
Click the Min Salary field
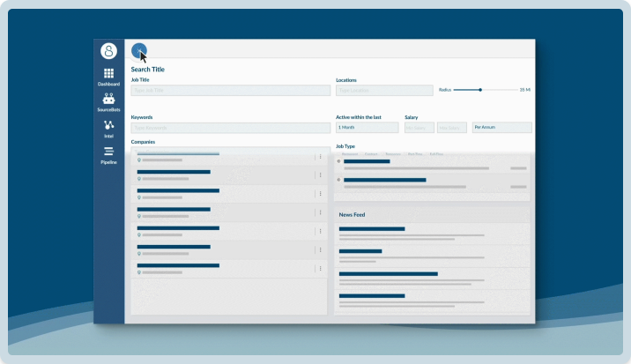419,128
